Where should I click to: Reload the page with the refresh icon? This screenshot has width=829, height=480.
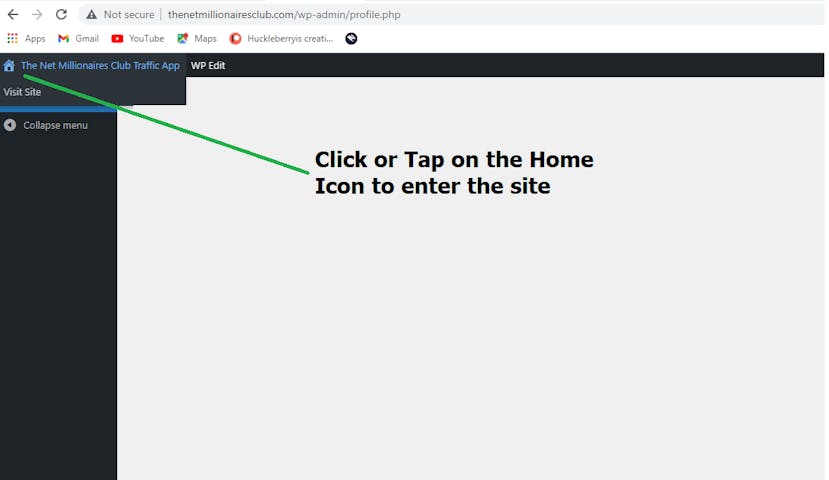pos(61,14)
